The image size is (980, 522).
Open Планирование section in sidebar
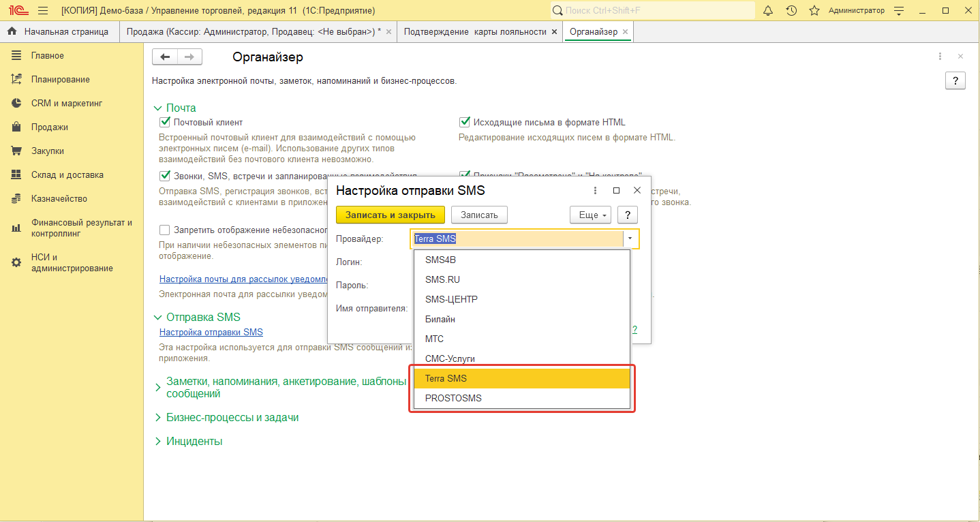coord(72,79)
